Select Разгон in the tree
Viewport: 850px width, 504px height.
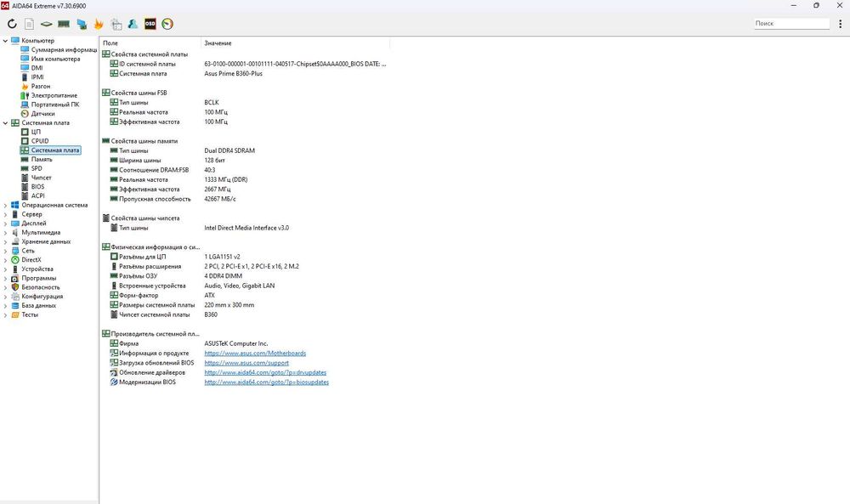click(41, 86)
